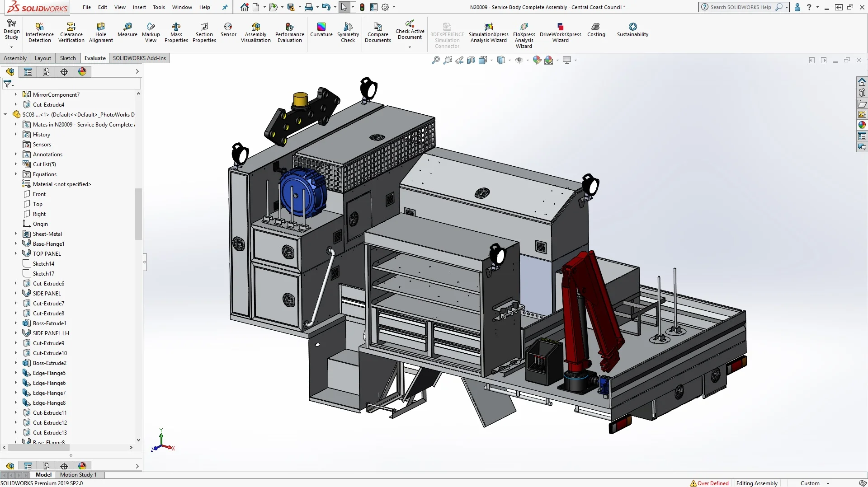This screenshot has height=487, width=868.
Task: Open the Edit Appearance icon in viewport toolbar
Action: coord(537,60)
